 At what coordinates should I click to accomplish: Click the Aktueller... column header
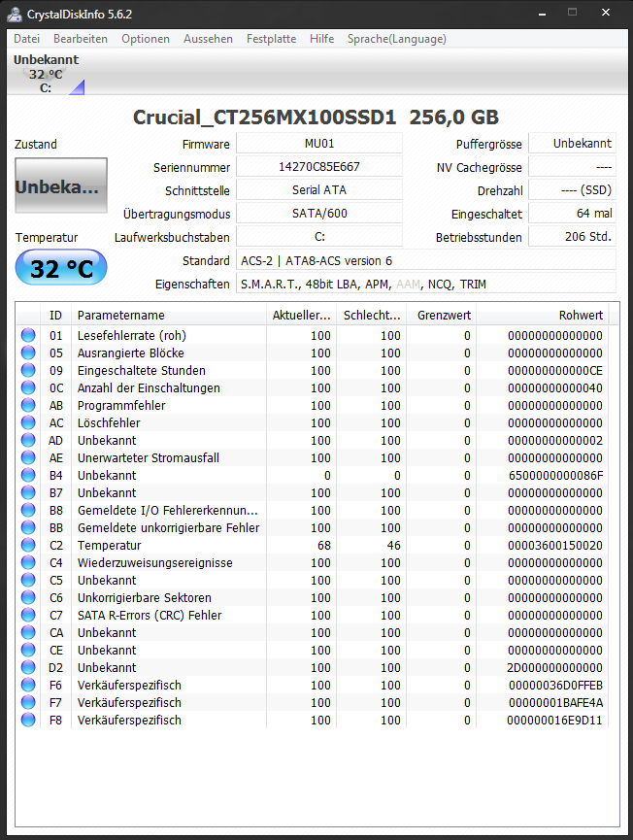tap(301, 315)
